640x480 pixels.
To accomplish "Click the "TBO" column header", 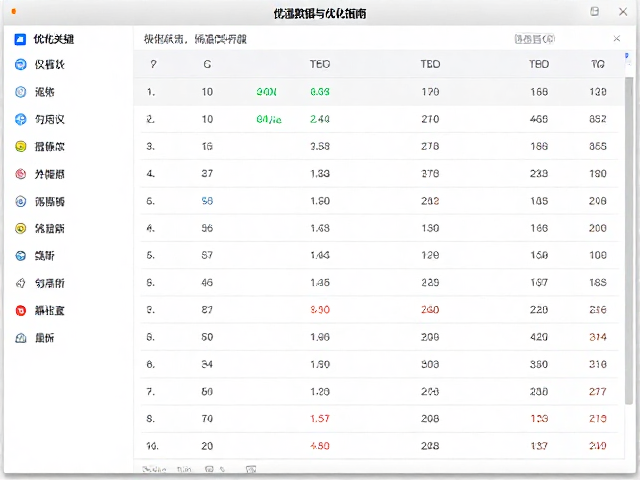I will point(539,64).
